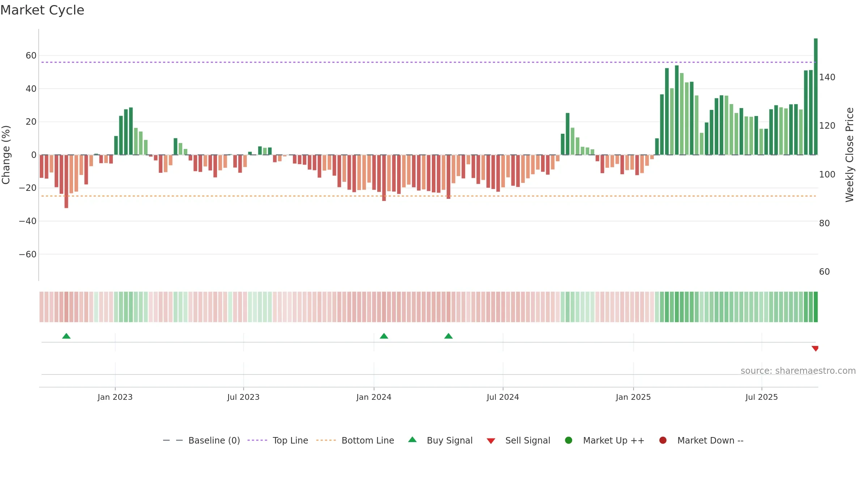
Task: Click the Buy Signal legend entry
Action: (x=440, y=440)
